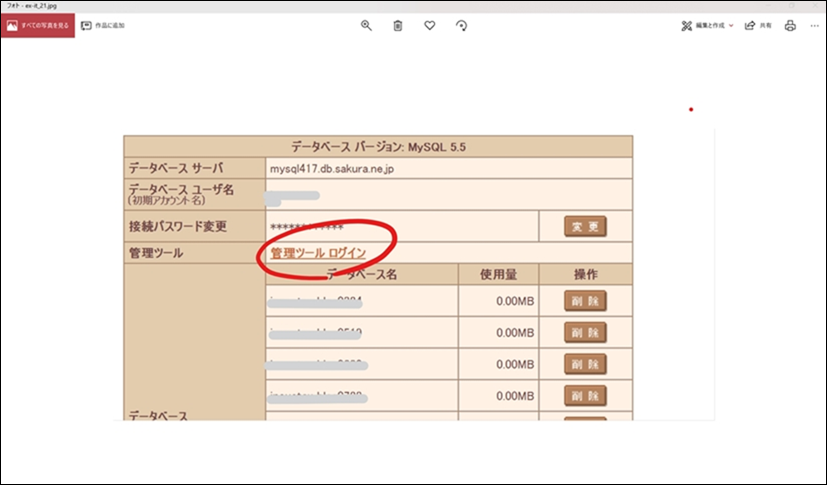Click the 操作 column header
The image size is (827, 485).
(x=585, y=275)
